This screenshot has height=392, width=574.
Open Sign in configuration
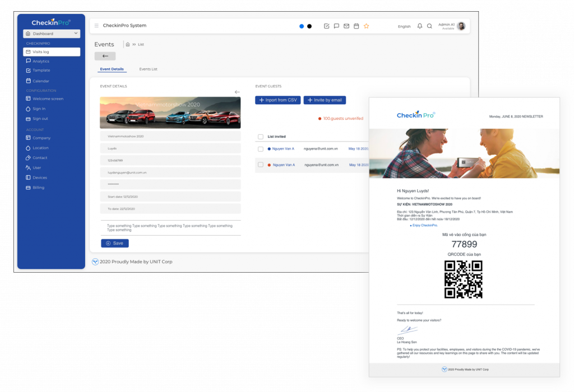36,109
